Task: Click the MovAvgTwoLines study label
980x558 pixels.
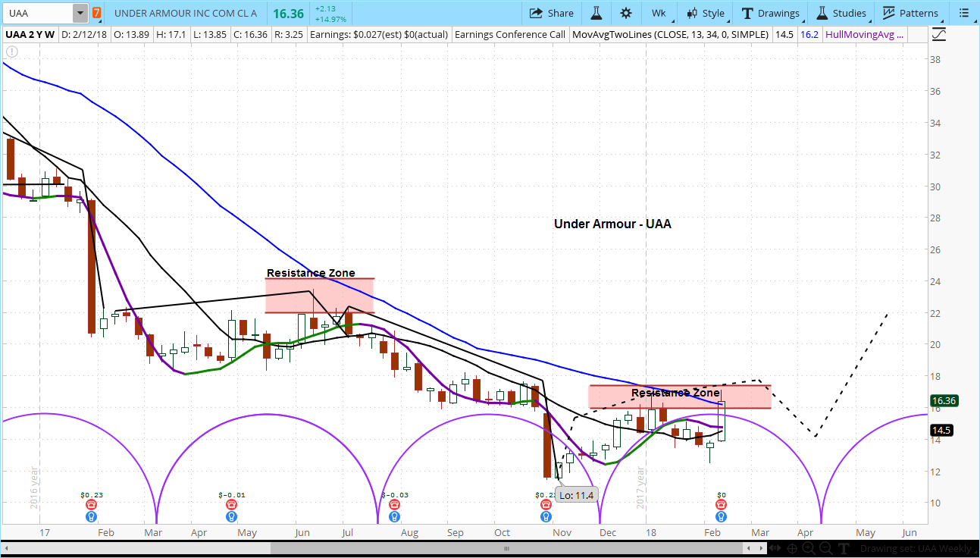Action: point(671,34)
